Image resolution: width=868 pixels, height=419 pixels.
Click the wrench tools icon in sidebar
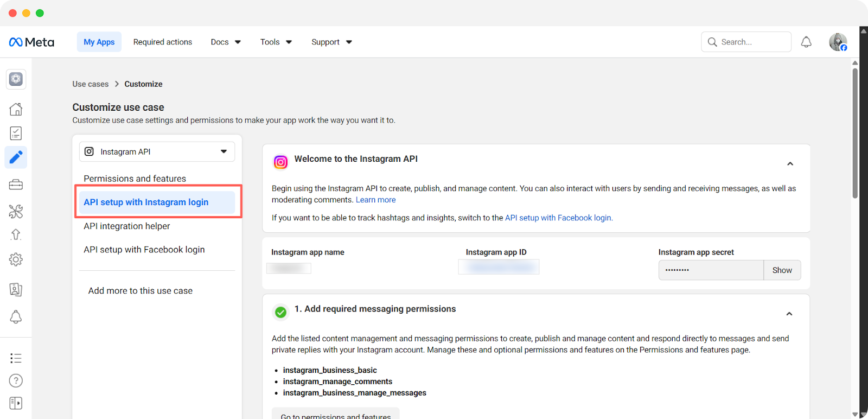16,211
